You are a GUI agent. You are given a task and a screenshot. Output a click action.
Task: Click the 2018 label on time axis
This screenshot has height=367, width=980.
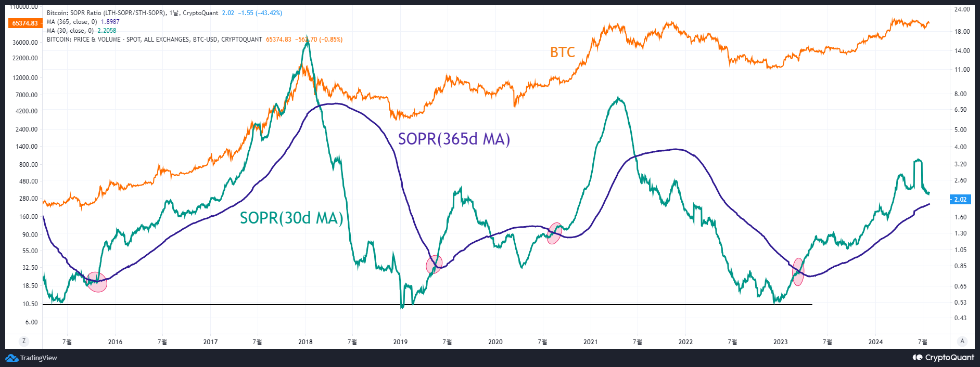[306, 342]
